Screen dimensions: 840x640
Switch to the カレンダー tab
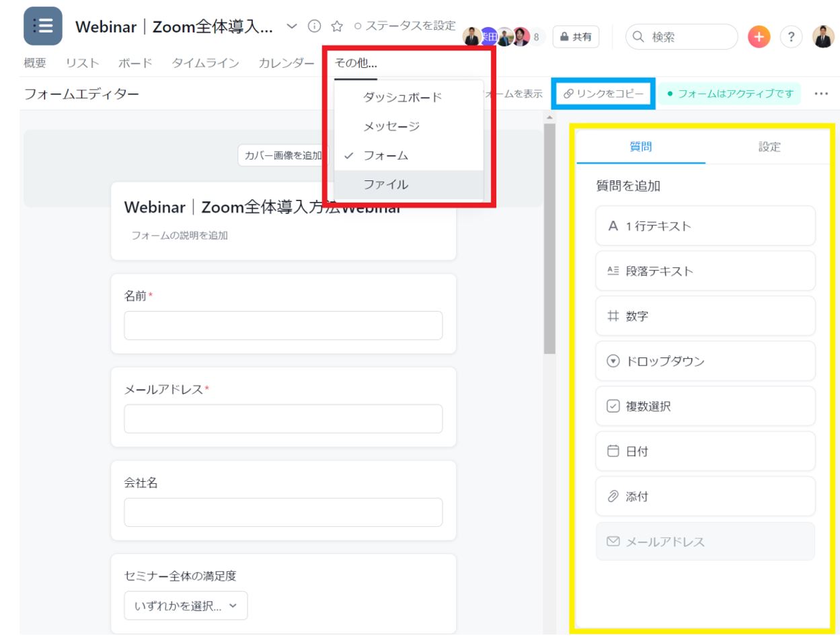[x=287, y=62]
